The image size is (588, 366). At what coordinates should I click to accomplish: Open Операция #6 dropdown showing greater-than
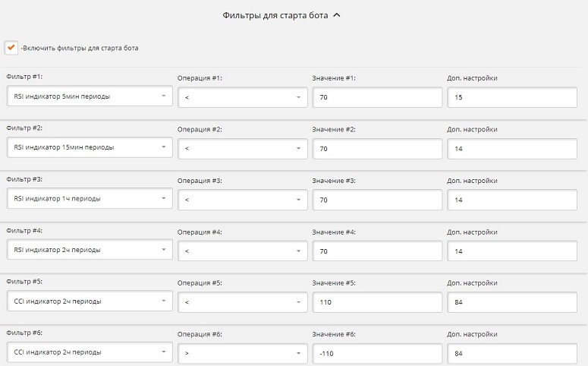pos(243,353)
